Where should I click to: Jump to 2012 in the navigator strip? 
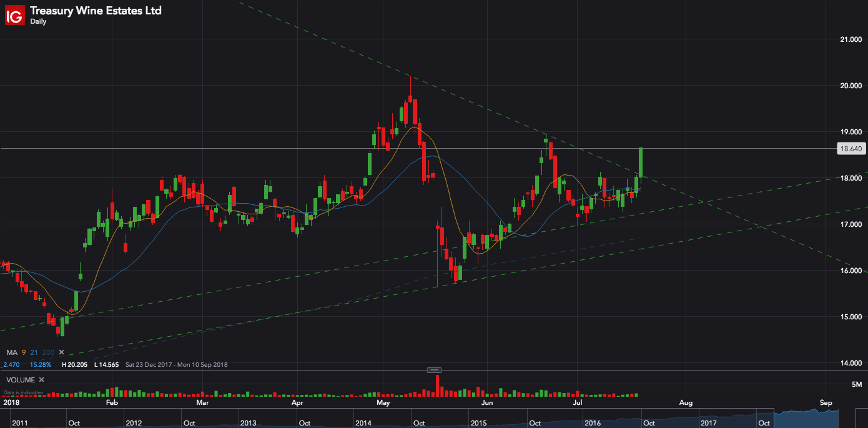point(134,423)
